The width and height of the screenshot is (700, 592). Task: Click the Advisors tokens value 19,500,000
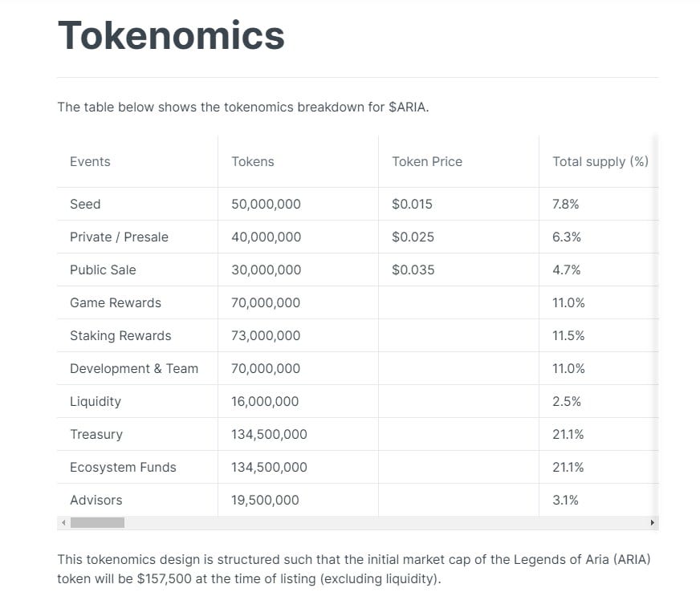[265, 500]
